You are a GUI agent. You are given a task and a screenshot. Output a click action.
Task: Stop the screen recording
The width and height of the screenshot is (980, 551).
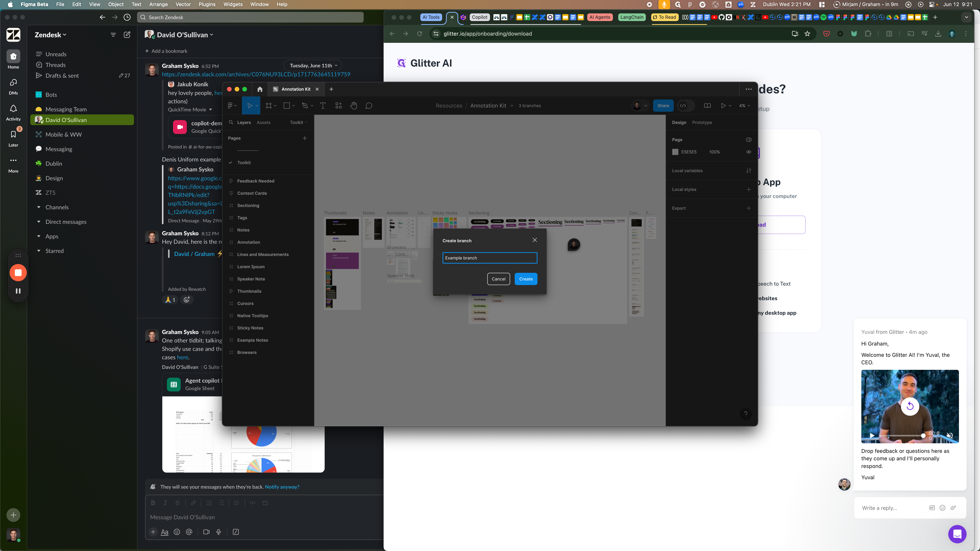[18, 272]
